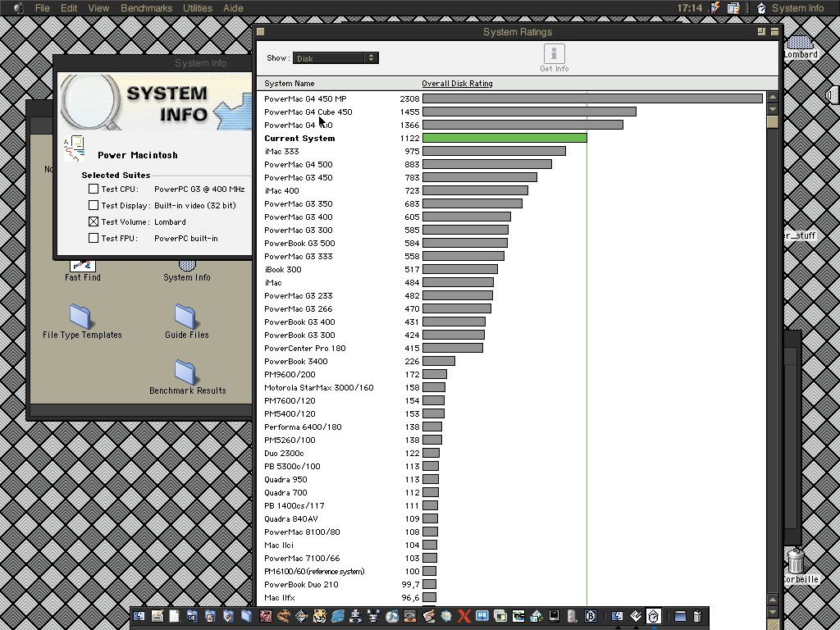Click the house with arrows dock icon
The image size is (840, 630).
coord(536,616)
